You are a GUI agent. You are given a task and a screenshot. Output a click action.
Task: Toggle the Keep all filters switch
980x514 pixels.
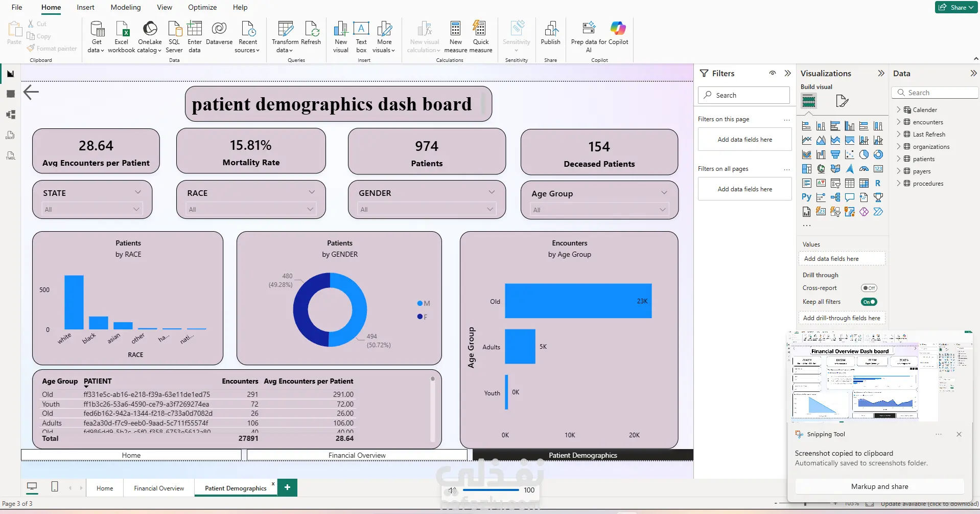pyautogui.click(x=869, y=302)
